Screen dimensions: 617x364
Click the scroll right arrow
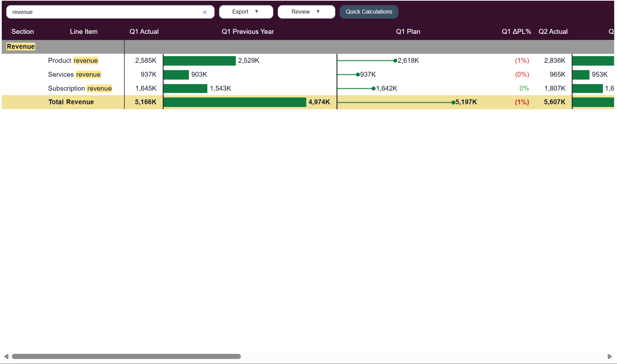(x=610, y=356)
